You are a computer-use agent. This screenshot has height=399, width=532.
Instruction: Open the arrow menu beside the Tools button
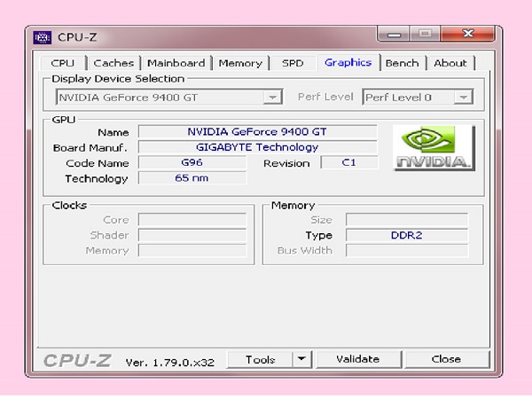pyautogui.click(x=302, y=359)
